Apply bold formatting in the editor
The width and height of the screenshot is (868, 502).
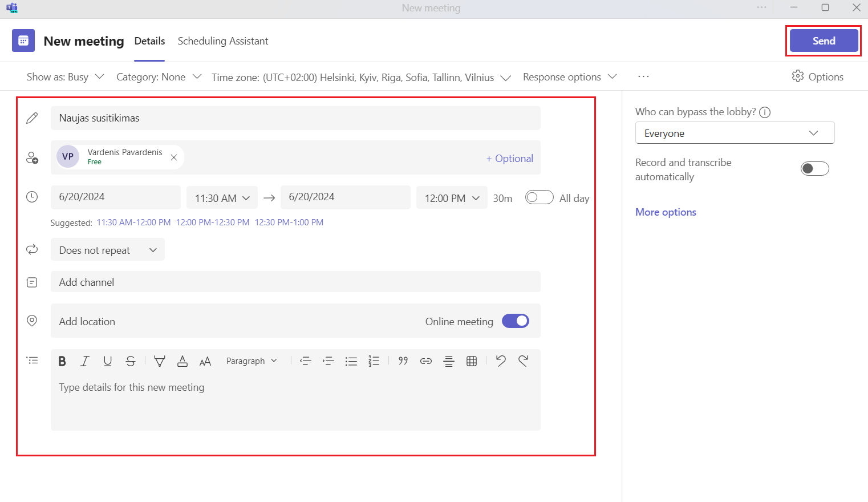tap(62, 361)
